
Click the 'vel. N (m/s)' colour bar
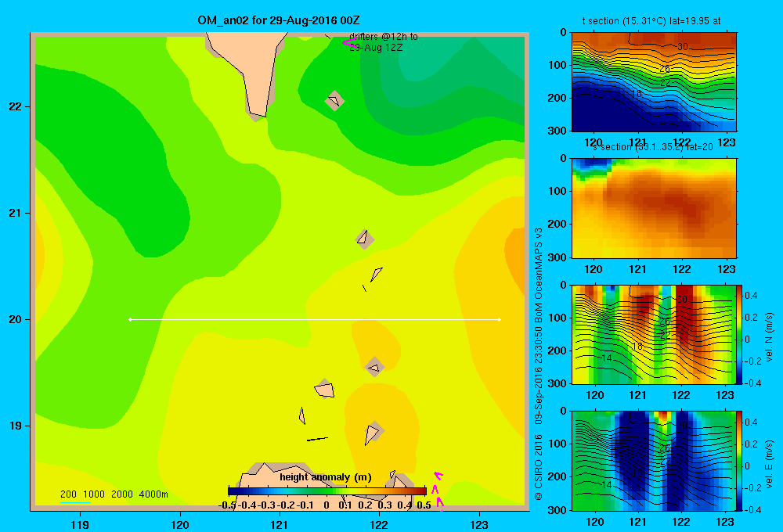[x=739, y=334]
